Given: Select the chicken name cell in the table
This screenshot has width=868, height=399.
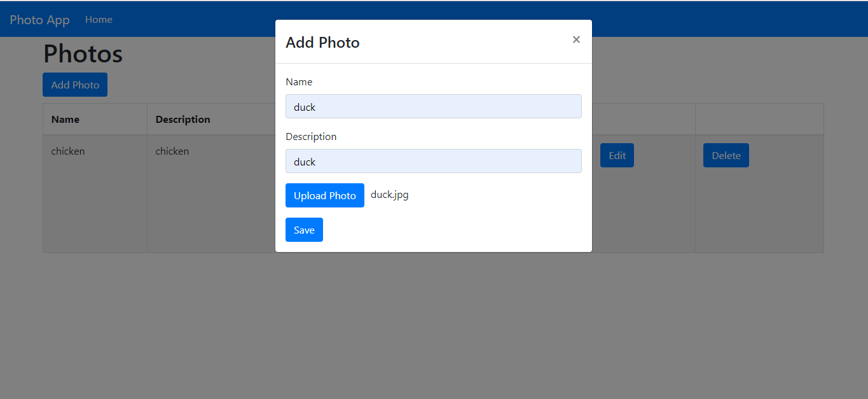Looking at the screenshot, I should pos(68,151).
